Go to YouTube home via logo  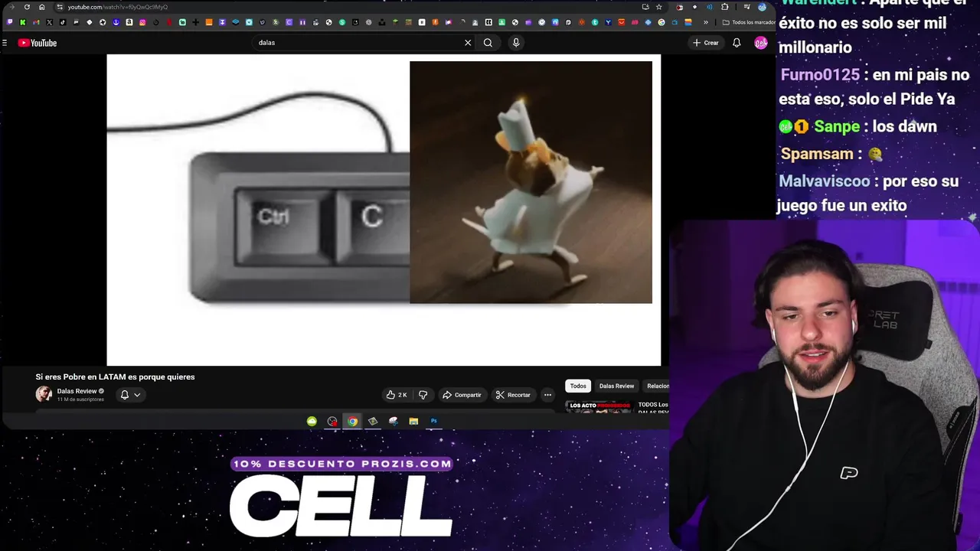[38, 43]
